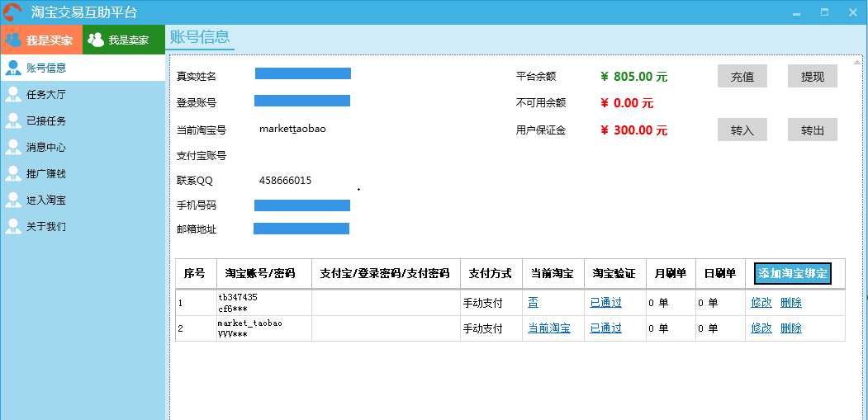Click the QQ number 458666015
Image resolution: width=868 pixels, height=420 pixels.
point(285,181)
